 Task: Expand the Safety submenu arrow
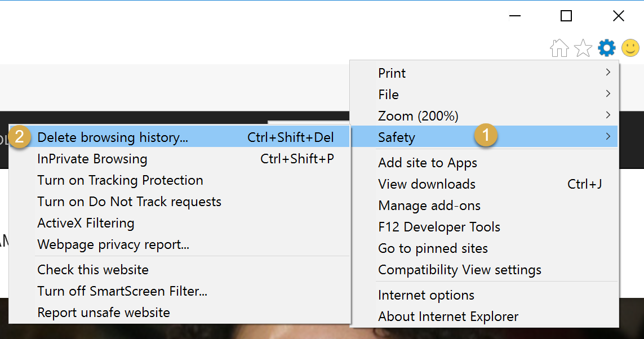point(608,136)
